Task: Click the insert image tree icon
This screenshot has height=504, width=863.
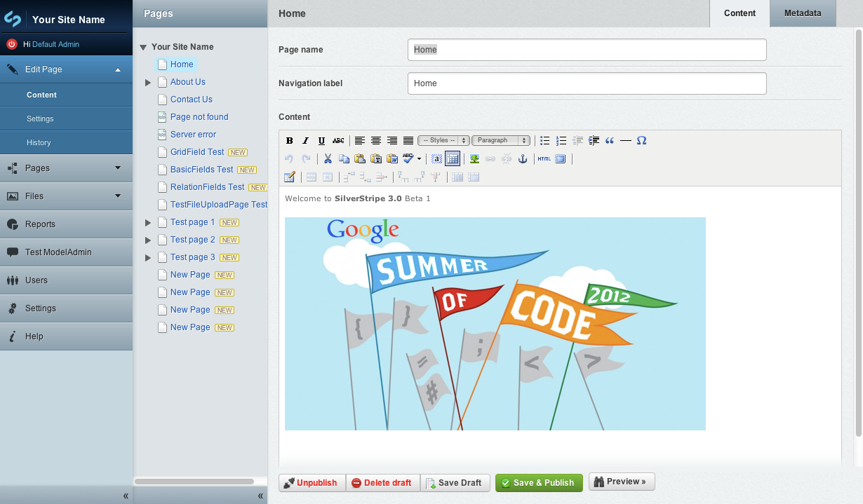Action: [474, 159]
